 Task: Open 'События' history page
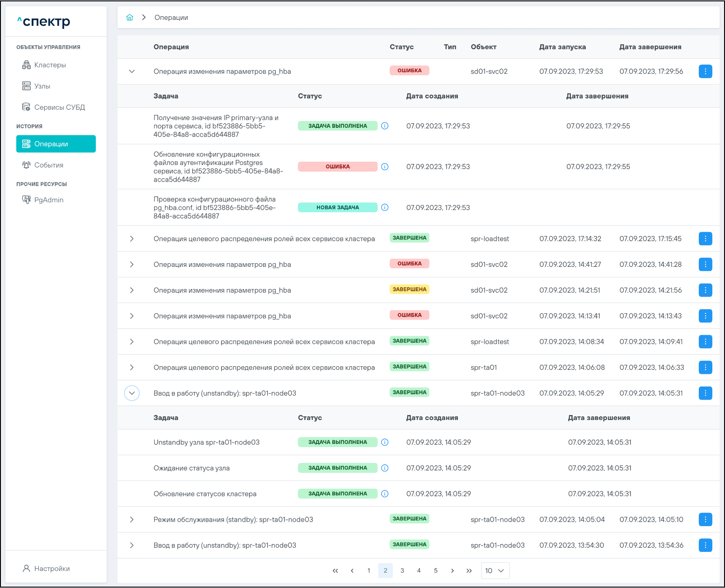48,165
